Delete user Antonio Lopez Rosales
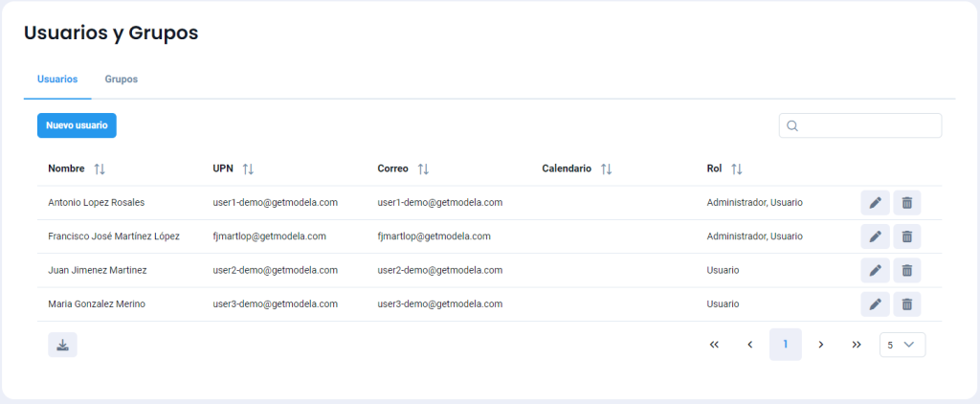This screenshot has width=980, height=404. point(907,203)
